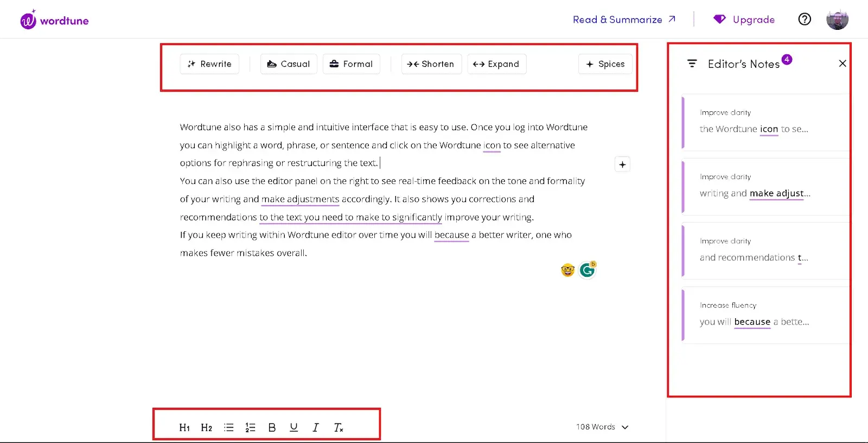Open the filter icon beside Editor's Notes

tap(692, 64)
